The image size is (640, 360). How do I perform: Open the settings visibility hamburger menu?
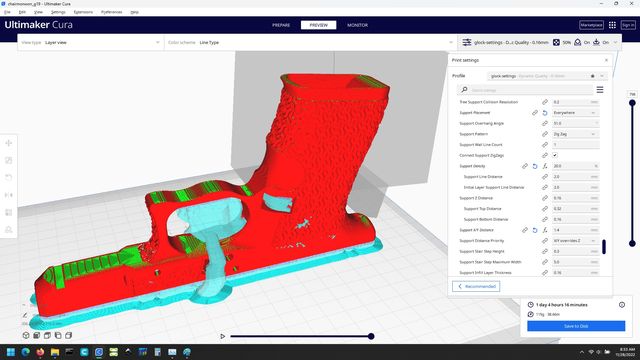click(x=600, y=89)
